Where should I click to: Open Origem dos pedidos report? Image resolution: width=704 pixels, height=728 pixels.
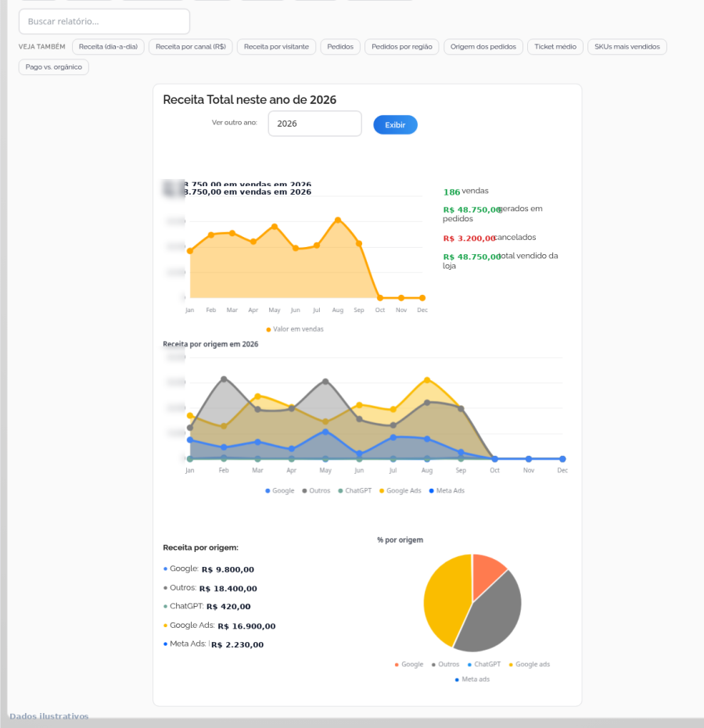coord(483,47)
